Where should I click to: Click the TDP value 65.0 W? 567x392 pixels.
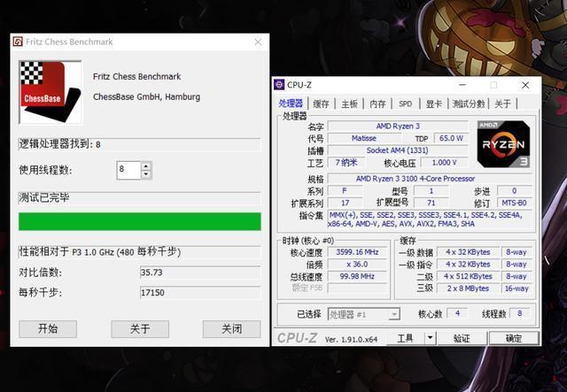pos(451,138)
